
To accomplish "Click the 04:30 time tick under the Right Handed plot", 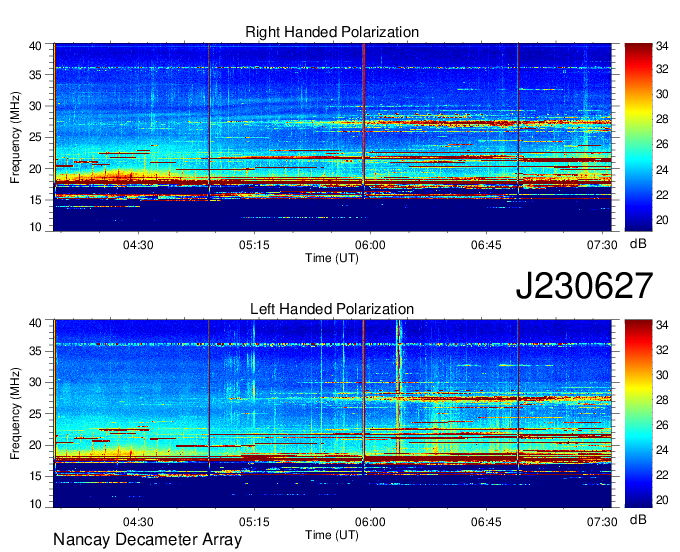I will point(138,245).
